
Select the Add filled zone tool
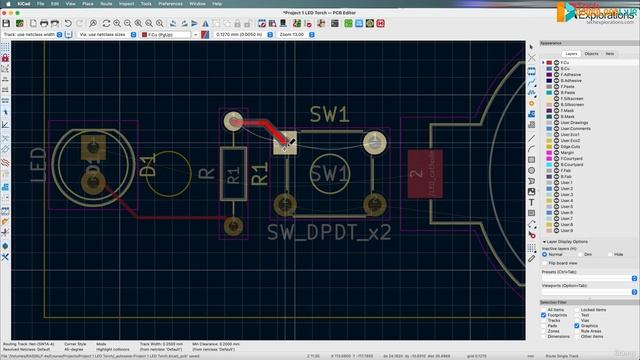click(x=531, y=114)
